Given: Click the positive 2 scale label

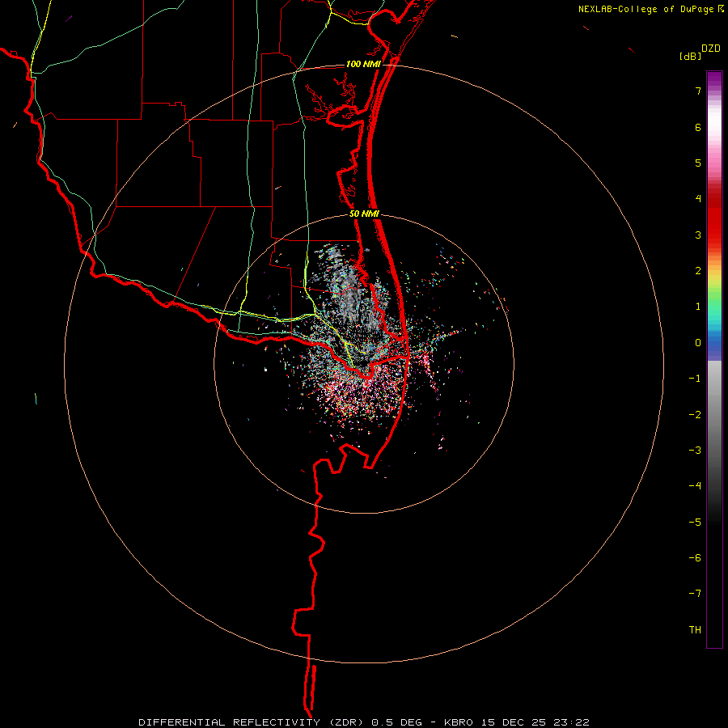Looking at the screenshot, I should (698, 271).
